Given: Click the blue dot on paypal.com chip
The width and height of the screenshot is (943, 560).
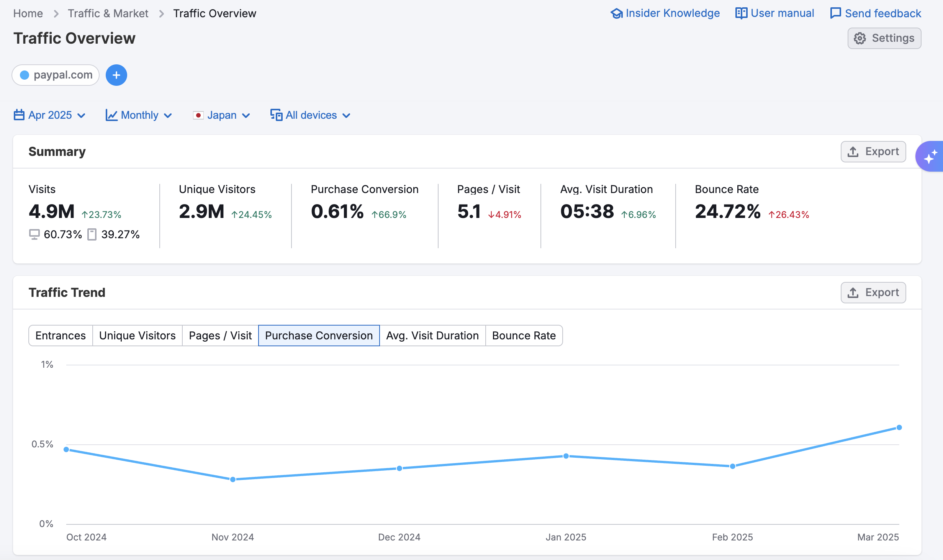Looking at the screenshot, I should coord(25,75).
